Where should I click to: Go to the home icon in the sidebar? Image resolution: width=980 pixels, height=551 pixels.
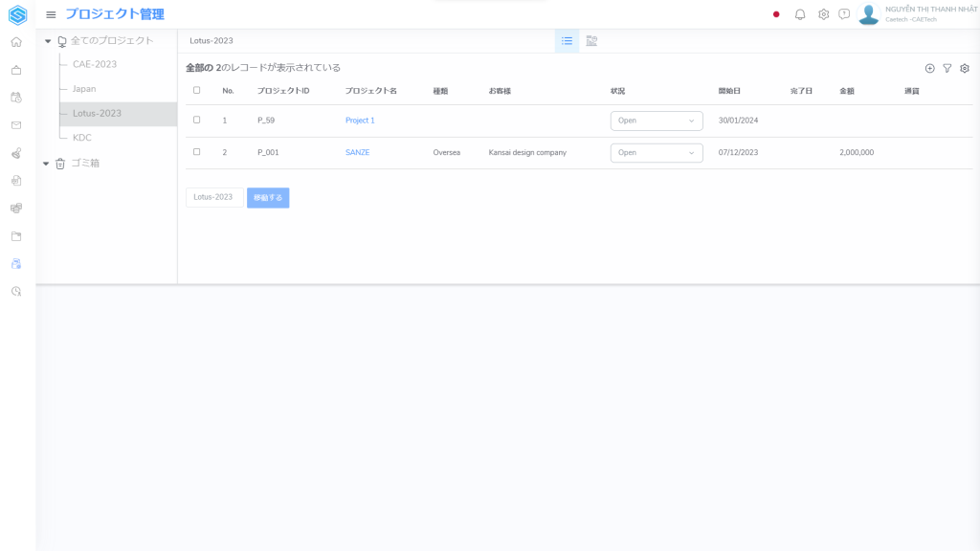coord(16,42)
